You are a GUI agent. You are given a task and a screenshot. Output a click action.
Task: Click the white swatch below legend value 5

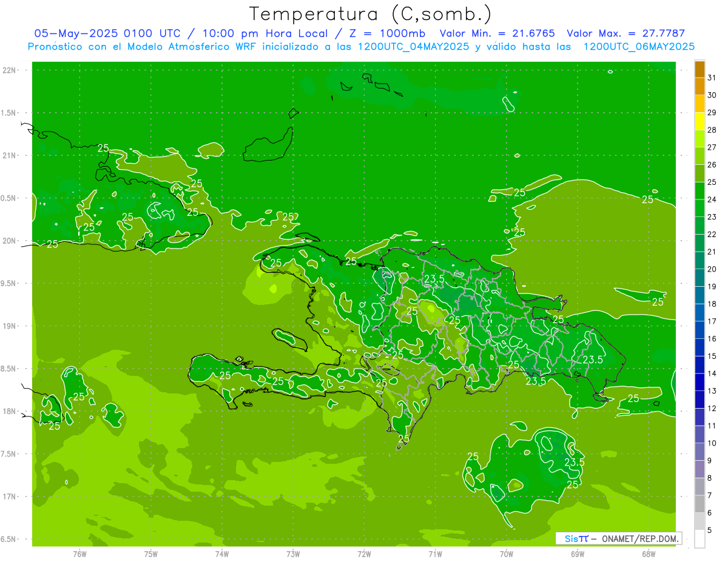tap(699, 538)
